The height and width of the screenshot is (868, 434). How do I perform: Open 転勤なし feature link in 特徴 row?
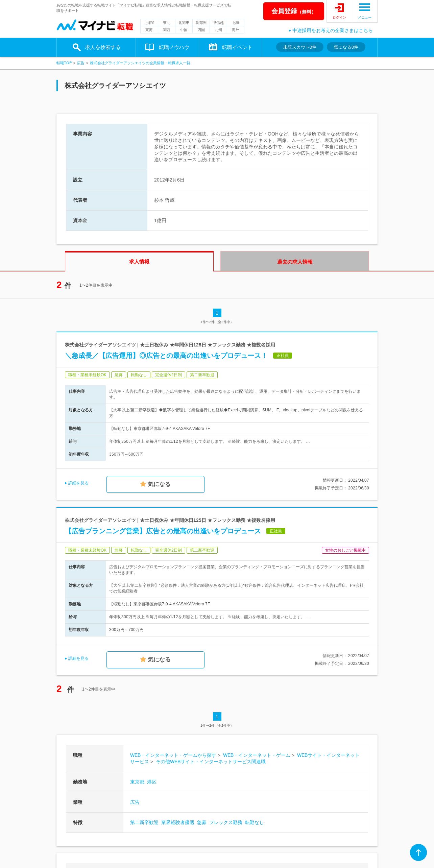254,822
